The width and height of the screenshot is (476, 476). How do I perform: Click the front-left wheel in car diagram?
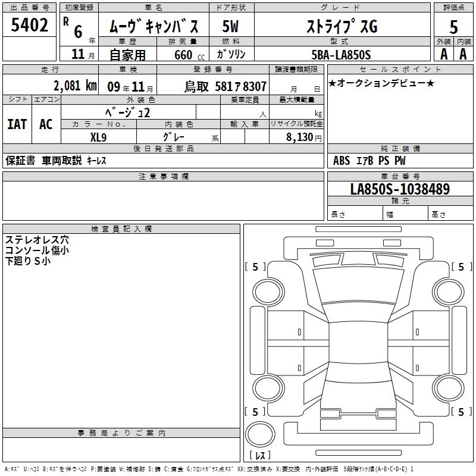click(268, 292)
